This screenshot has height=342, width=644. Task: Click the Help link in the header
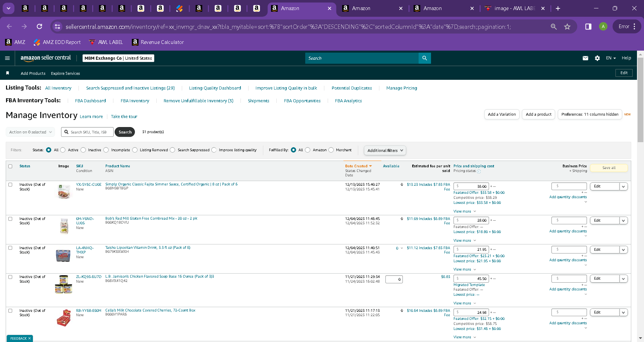tap(626, 58)
